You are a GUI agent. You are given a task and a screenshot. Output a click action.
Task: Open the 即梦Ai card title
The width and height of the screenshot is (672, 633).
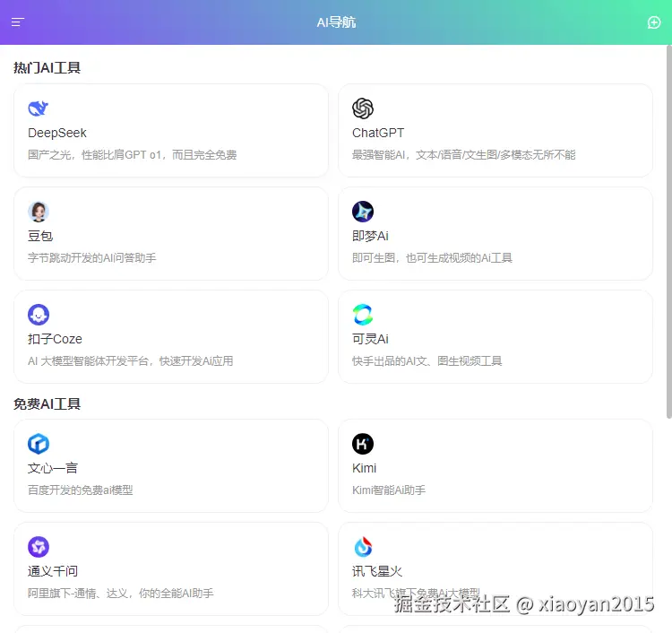click(370, 236)
